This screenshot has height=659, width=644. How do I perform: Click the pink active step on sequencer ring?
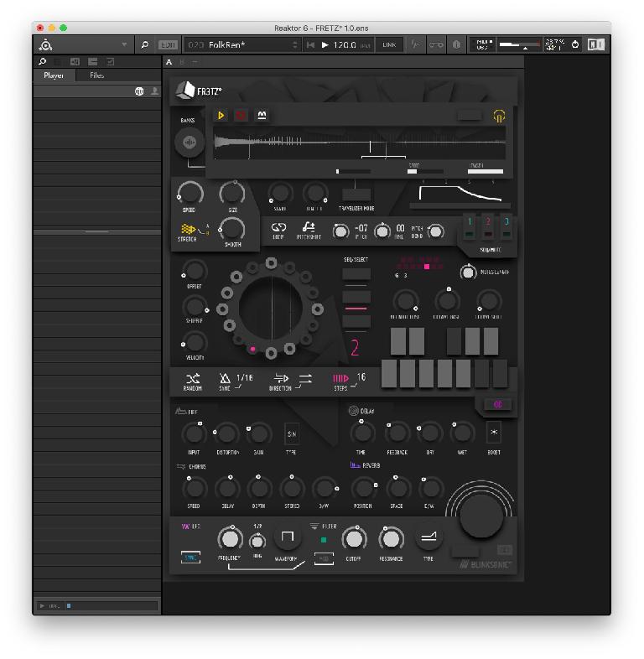click(252, 349)
